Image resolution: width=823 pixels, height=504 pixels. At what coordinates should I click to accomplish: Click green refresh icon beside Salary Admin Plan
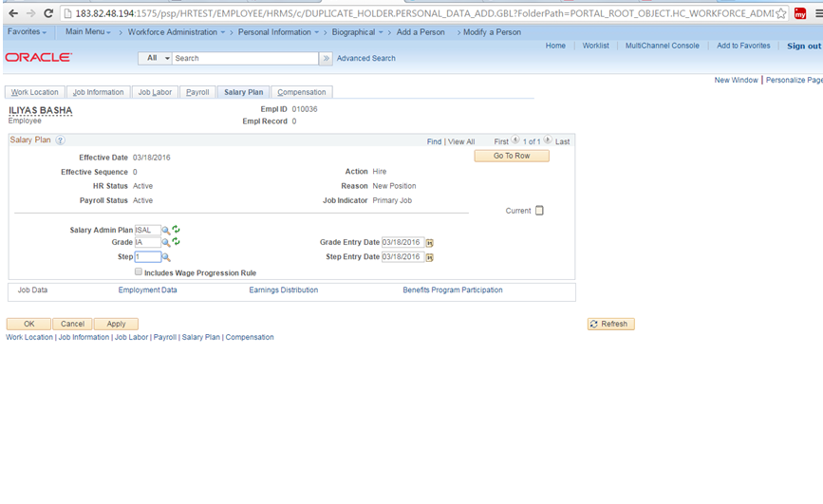coord(177,230)
